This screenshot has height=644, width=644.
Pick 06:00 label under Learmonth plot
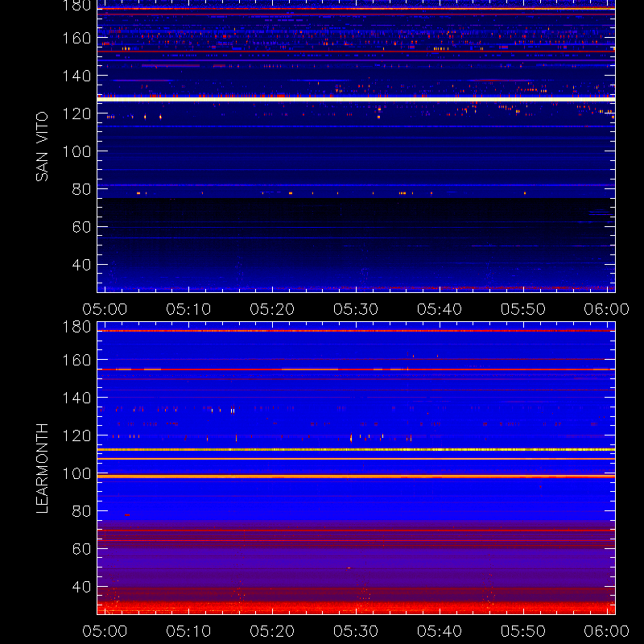coord(607,631)
